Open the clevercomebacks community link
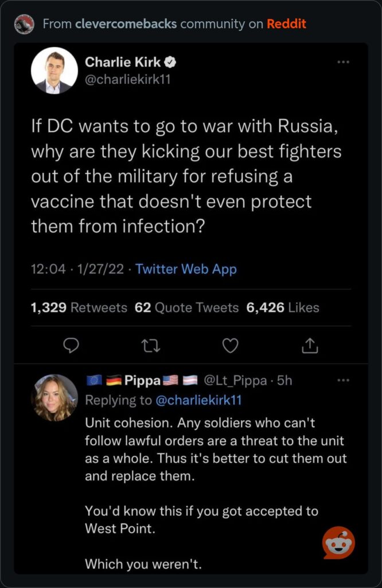Image resolution: width=382 pixels, height=588 pixels. click(x=126, y=24)
